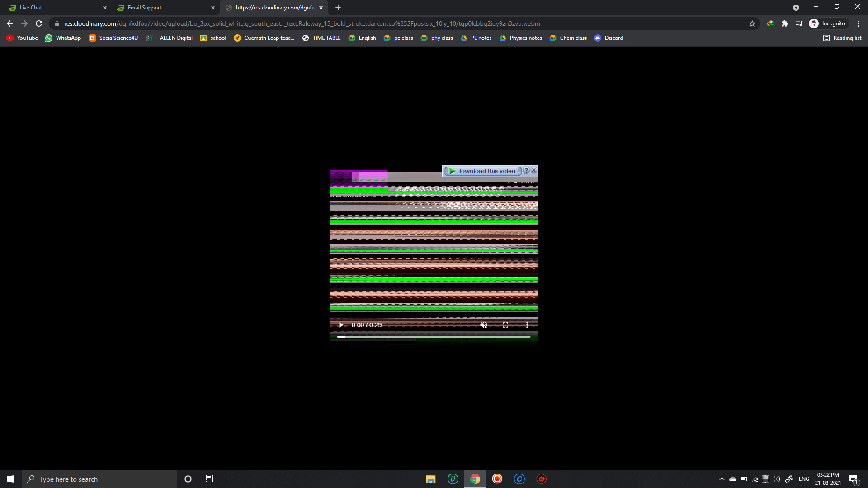
Task: Bookmark this page with star icon
Action: pos(752,23)
